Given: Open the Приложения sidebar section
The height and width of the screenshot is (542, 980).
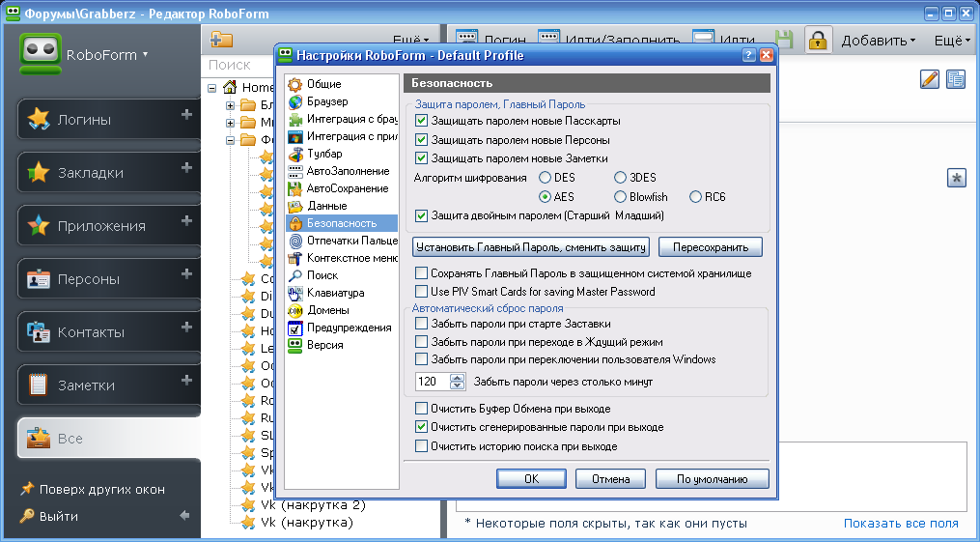Looking at the screenshot, I should (109, 225).
